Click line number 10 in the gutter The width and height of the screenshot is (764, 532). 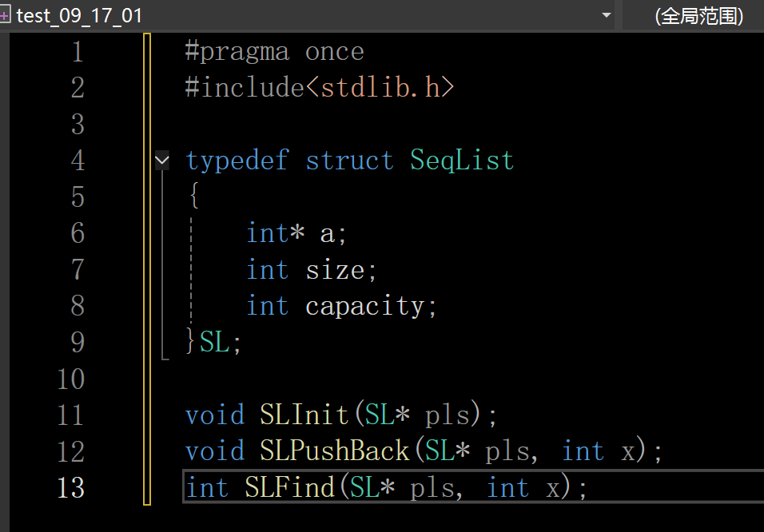pyautogui.click(x=71, y=379)
